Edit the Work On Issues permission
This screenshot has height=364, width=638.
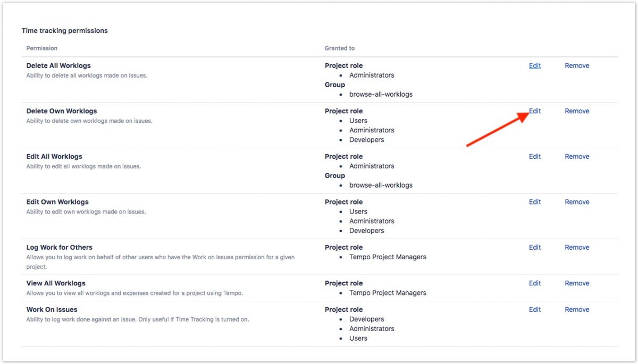tap(534, 310)
